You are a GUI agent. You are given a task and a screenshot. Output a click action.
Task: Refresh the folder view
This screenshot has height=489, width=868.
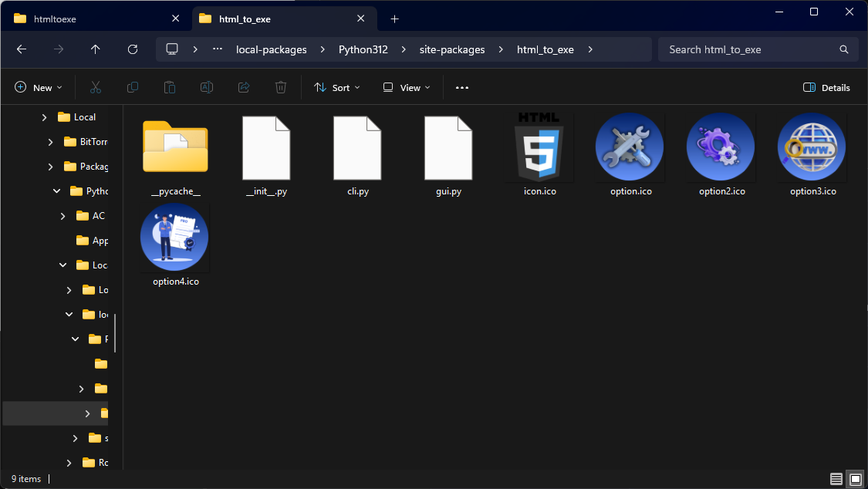[132, 49]
